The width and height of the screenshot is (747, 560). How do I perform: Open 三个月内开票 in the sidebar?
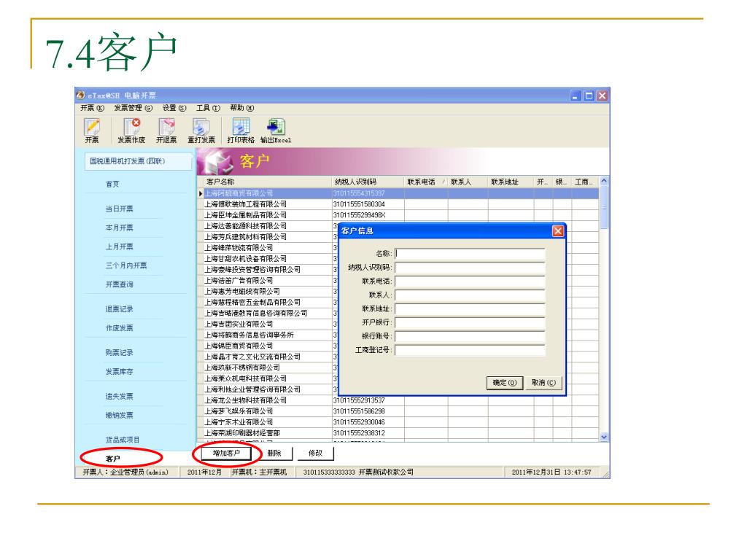[126, 265]
